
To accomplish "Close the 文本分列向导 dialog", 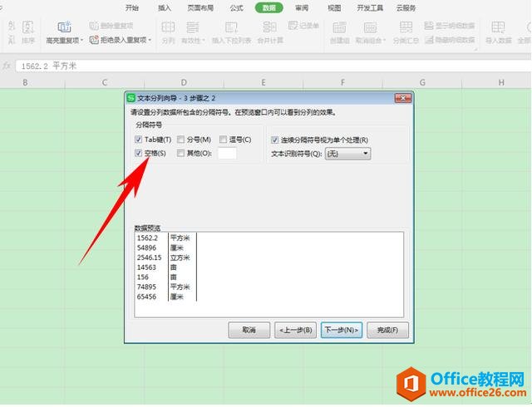I will [x=403, y=98].
